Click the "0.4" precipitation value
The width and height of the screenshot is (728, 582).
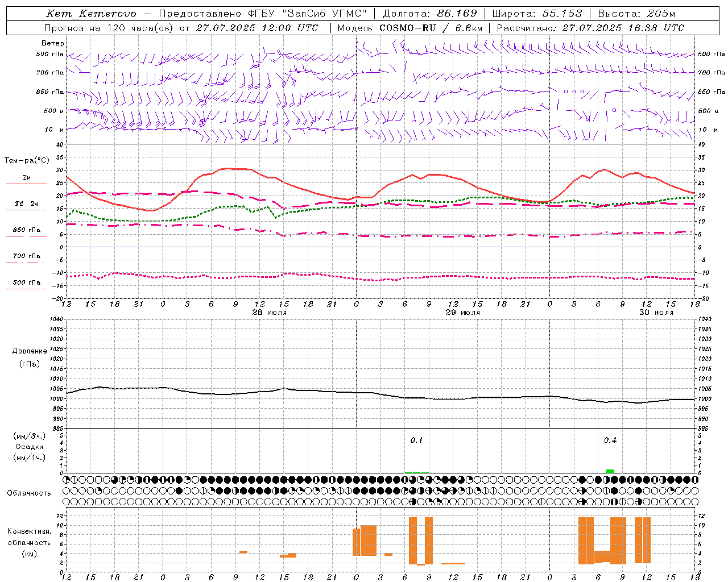610,440
